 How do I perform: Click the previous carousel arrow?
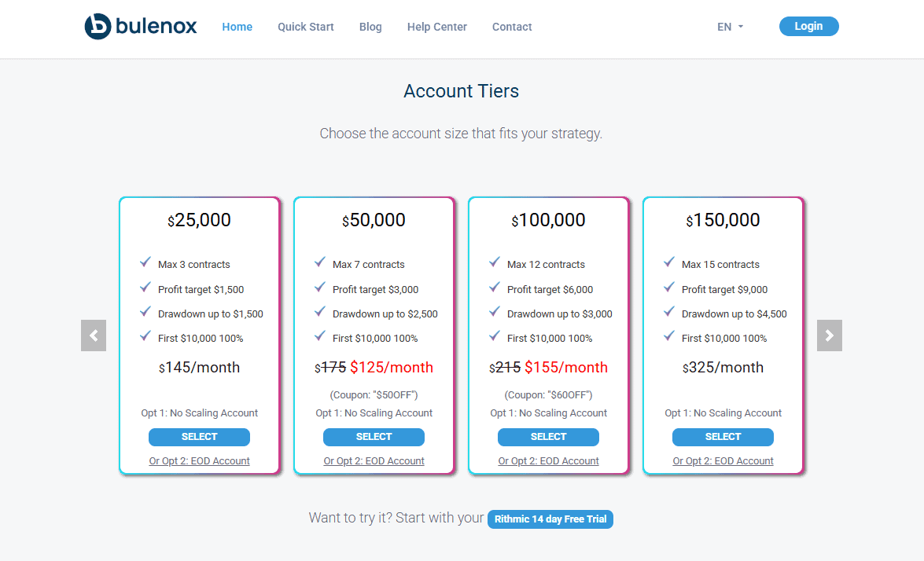coord(94,335)
